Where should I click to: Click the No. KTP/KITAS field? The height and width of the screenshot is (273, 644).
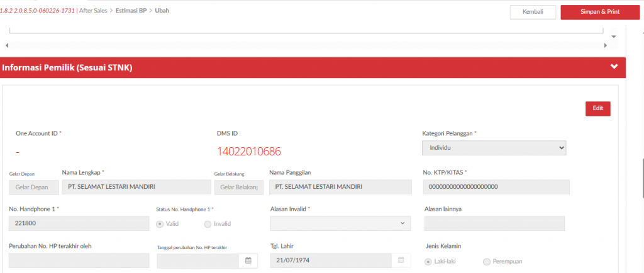tap(496, 187)
